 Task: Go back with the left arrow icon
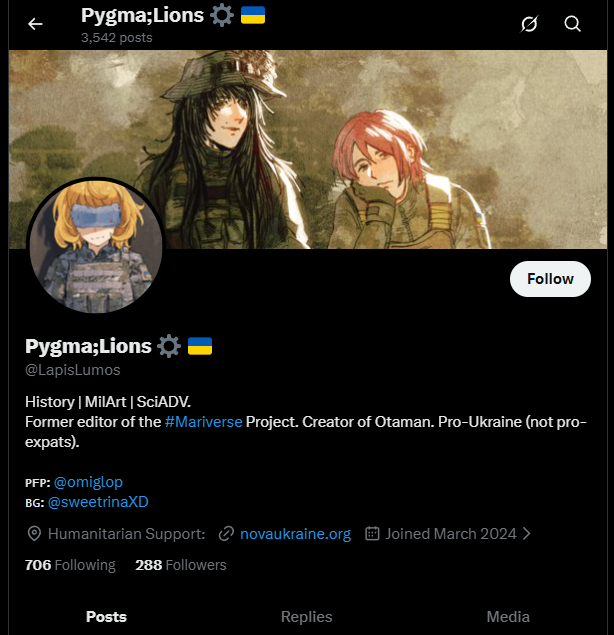pyautogui.click(x=35, y=24)
